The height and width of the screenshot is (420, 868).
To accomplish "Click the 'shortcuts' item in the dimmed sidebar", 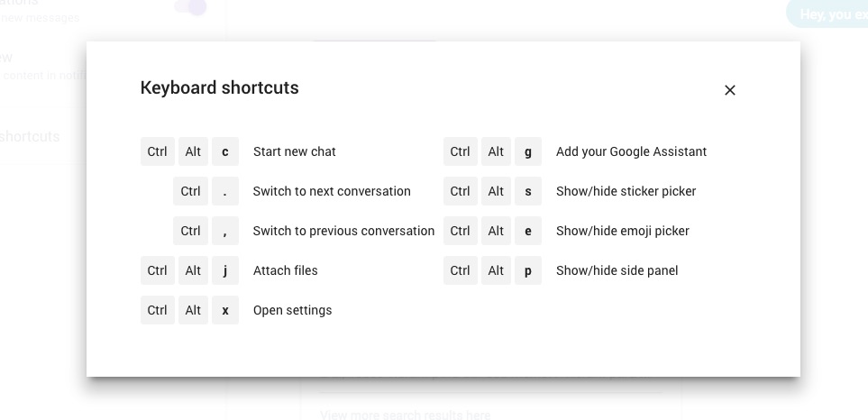I will pos(30,137).
